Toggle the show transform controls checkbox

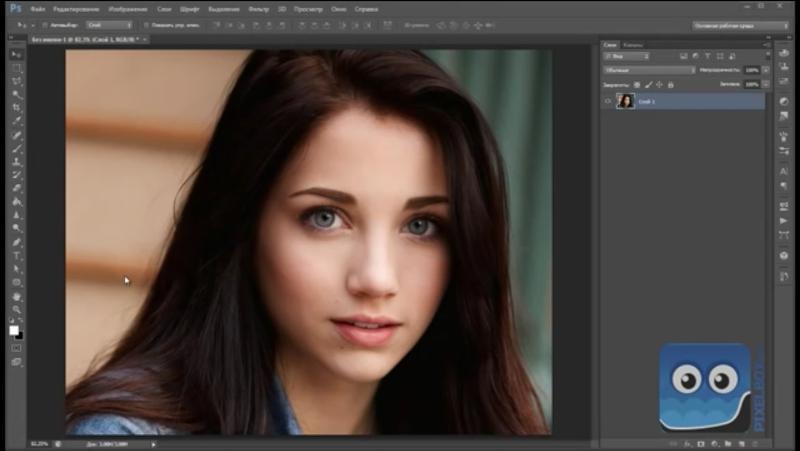pyautogui.click(x=146, y=25)
